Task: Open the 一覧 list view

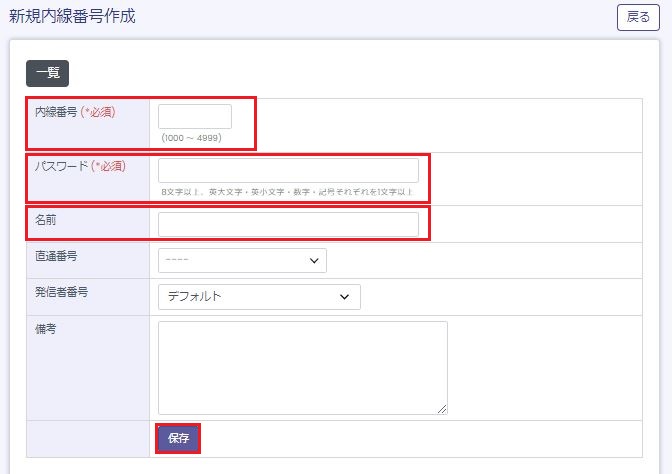Action: click(47, 73)
